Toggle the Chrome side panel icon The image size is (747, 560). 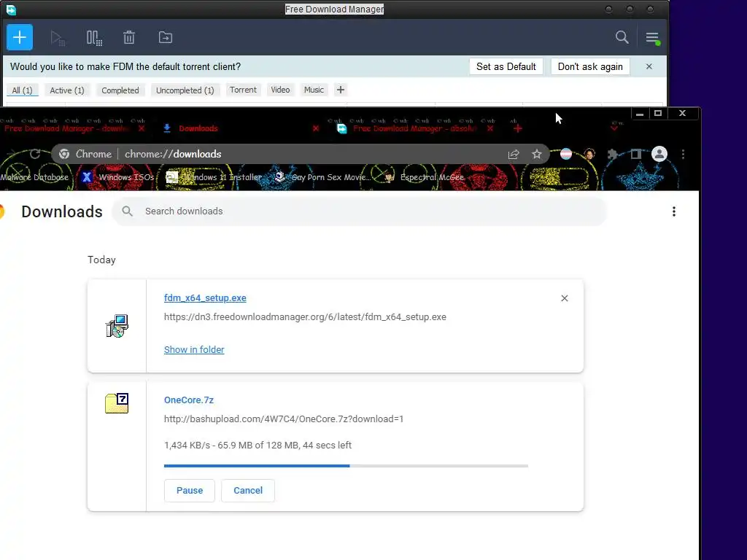pos(635,154)
